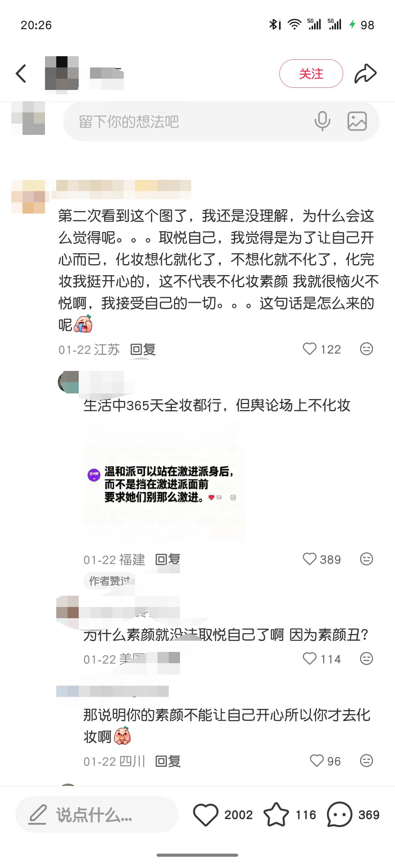Open the image picker icon in comment box
Screen dimensions: 395x868
(x=357, y=121)
